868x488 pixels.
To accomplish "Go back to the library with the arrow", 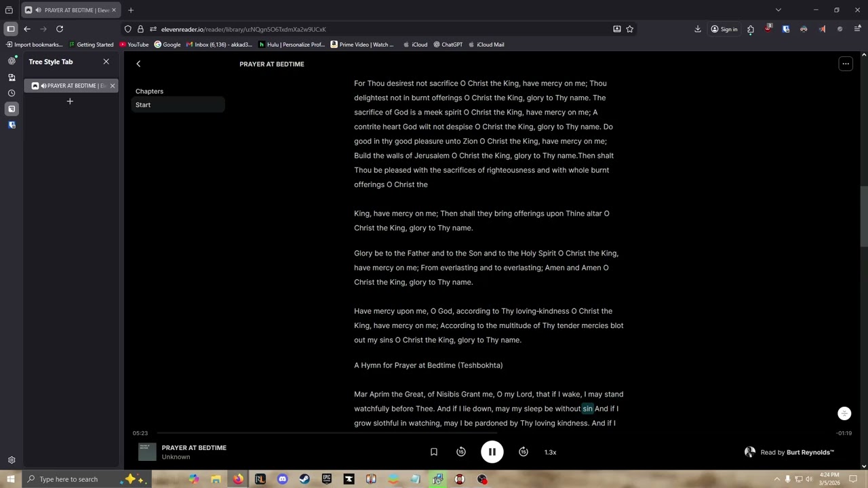I will [x=138, y=64].
